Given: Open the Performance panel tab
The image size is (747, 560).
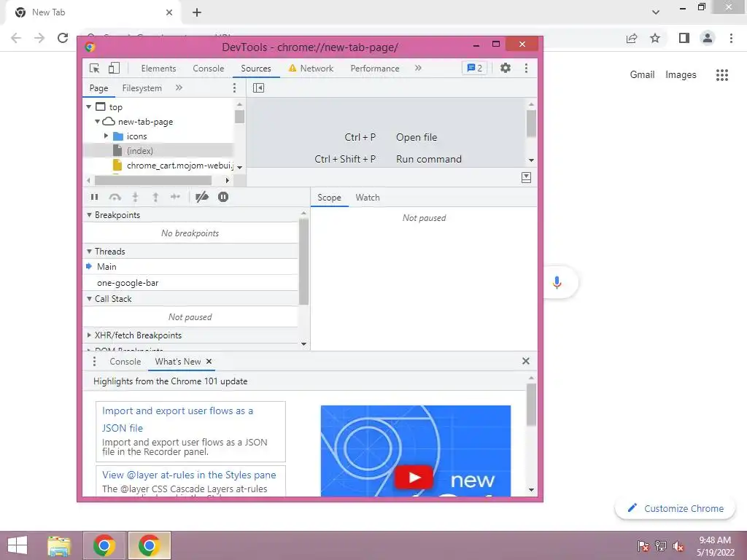Looking at the screenshot, I should (375, 69).
